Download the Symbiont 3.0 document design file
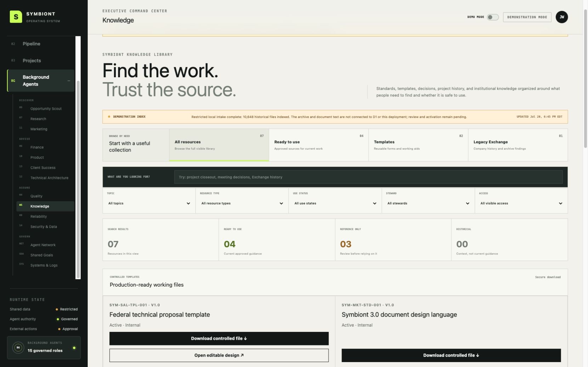Viewport: 588px width, 367px height. (451, 355)
